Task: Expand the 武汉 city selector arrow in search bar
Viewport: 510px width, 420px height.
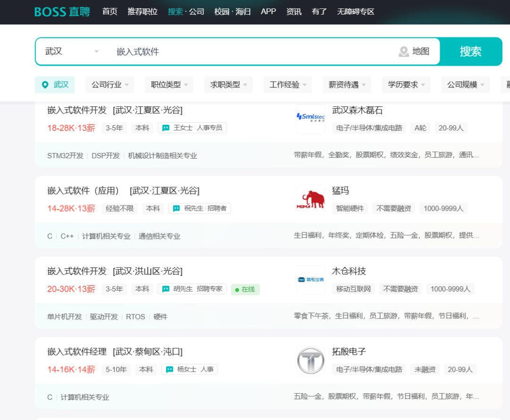Action: 96,51
